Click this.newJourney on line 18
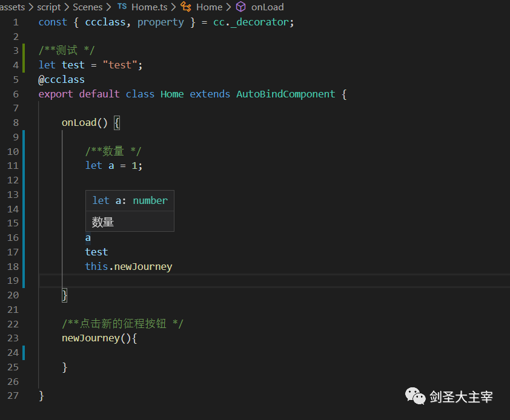Image resolution: width=510 pixels, height=420 pixels. [x=128, y=266]
